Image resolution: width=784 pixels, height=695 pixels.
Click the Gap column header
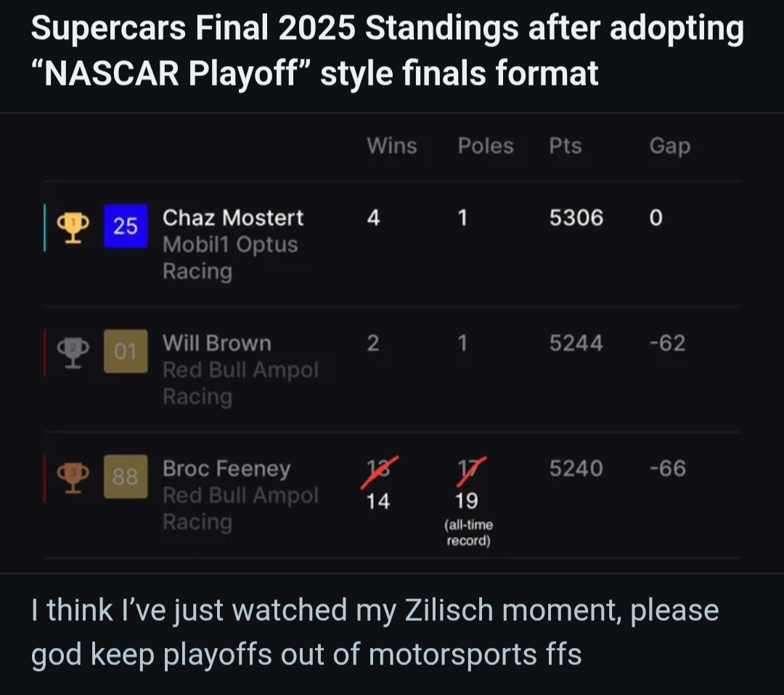[669, 146]
